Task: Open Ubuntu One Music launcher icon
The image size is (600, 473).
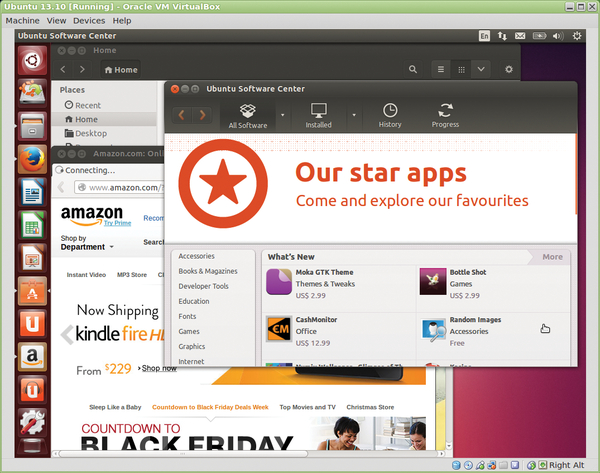Action: click(33, 390)
